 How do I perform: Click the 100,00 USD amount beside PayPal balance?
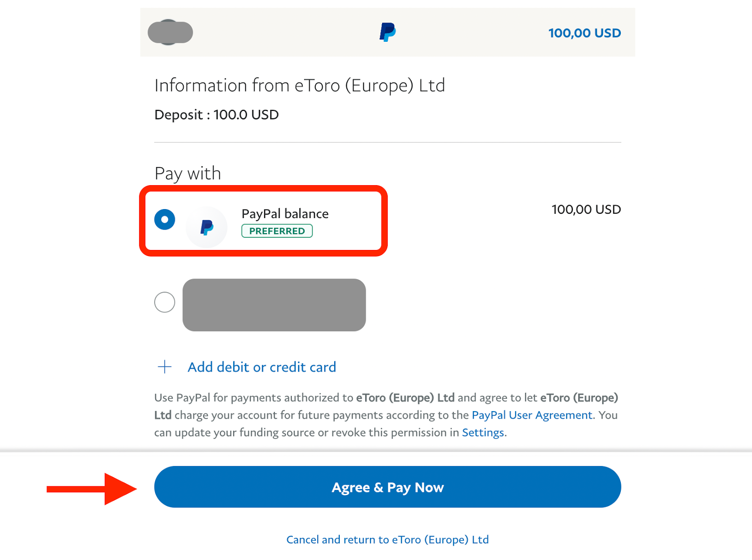(x=586, y=210)
